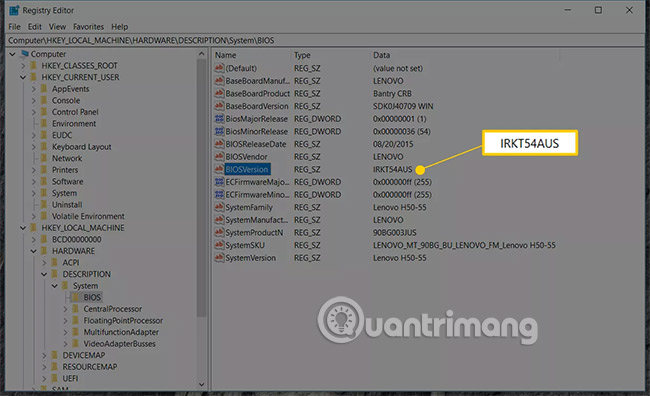Click the BIOS key folder icon

pyautogui.click(x=76, y=297)
